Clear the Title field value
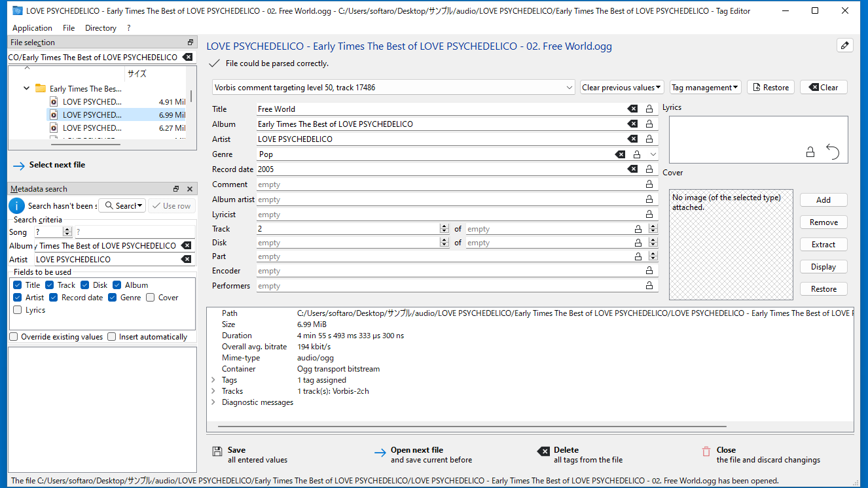Viewport: 868px width, 488px height. tap(632, 109)
